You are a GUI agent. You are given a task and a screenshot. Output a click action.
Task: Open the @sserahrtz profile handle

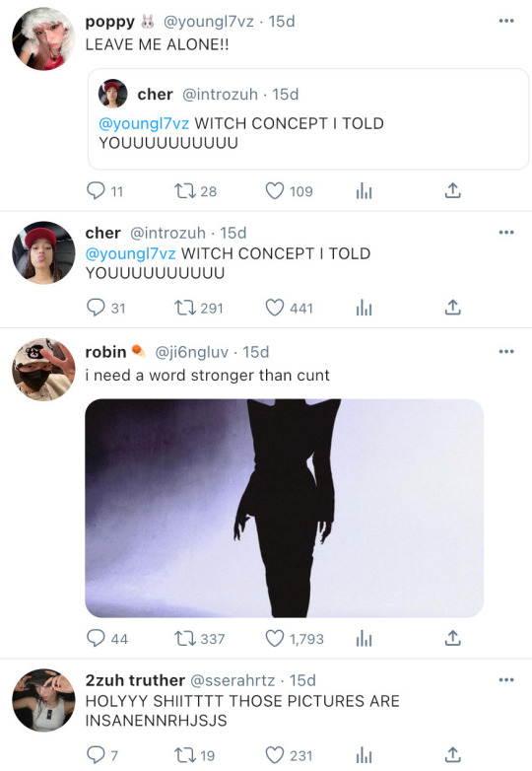(x=233, y=680)
